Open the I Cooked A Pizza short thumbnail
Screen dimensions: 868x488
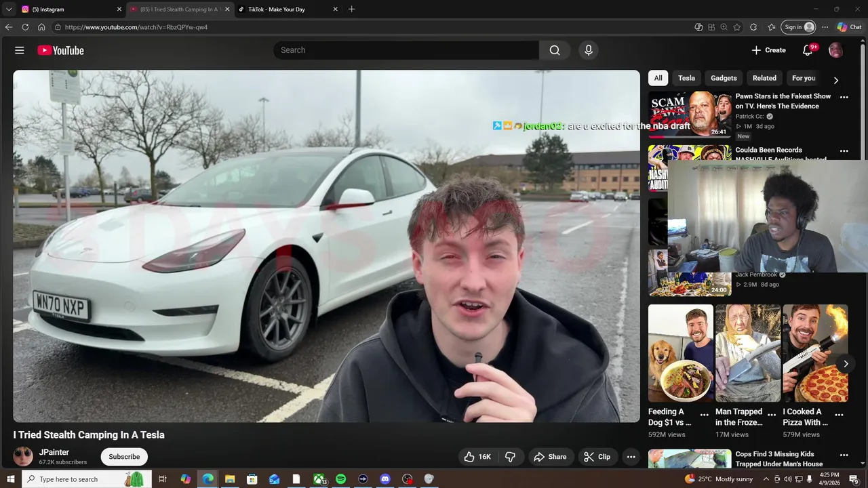point(815,353)
